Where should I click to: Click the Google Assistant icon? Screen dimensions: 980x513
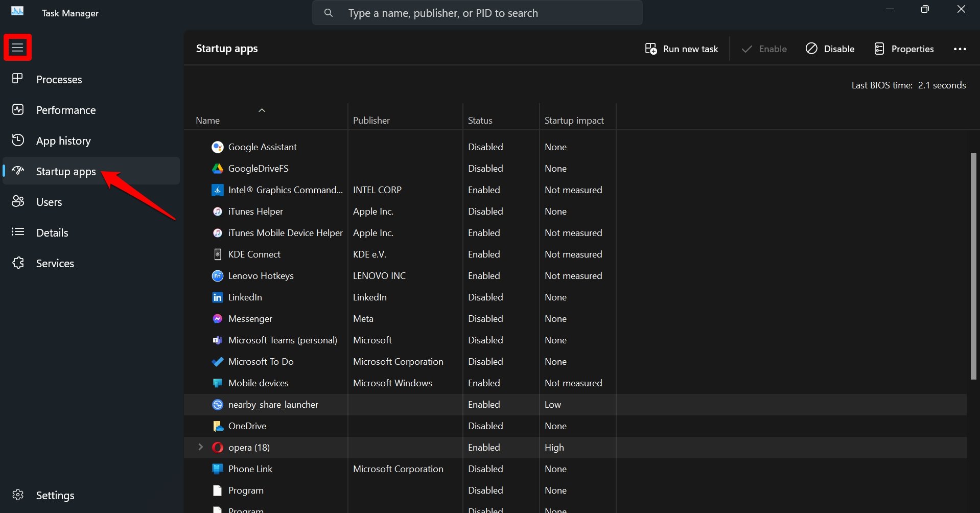click(217, 147)
